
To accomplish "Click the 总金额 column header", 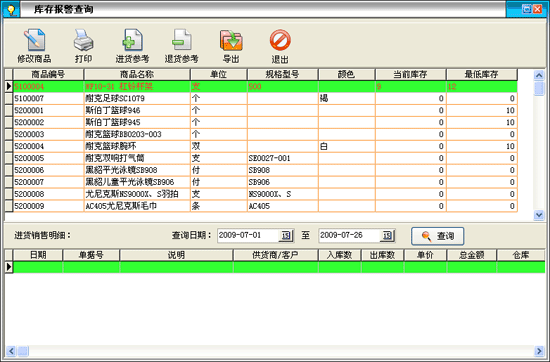I will (x=471, y=255).
